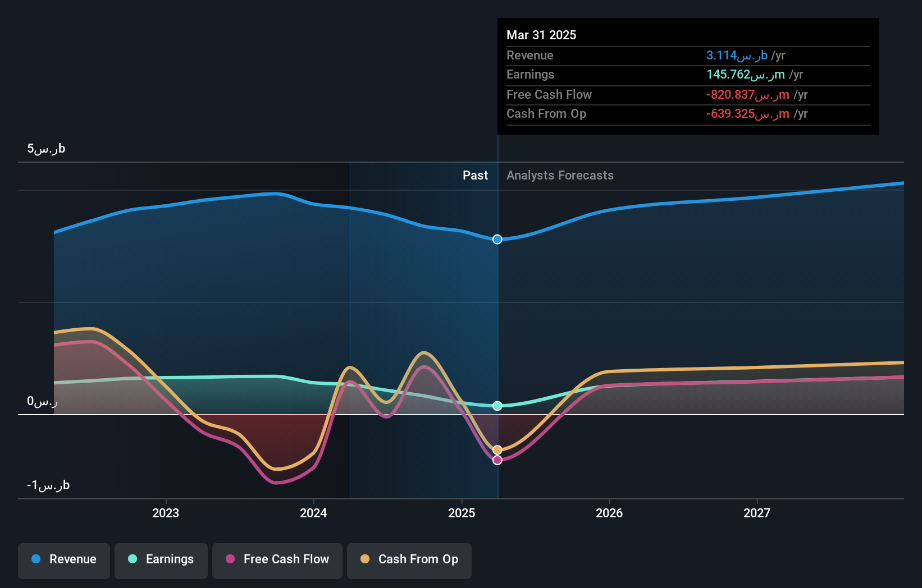
Task: Toggle the Free Cash Flow legend button
Action: point(277,561)
